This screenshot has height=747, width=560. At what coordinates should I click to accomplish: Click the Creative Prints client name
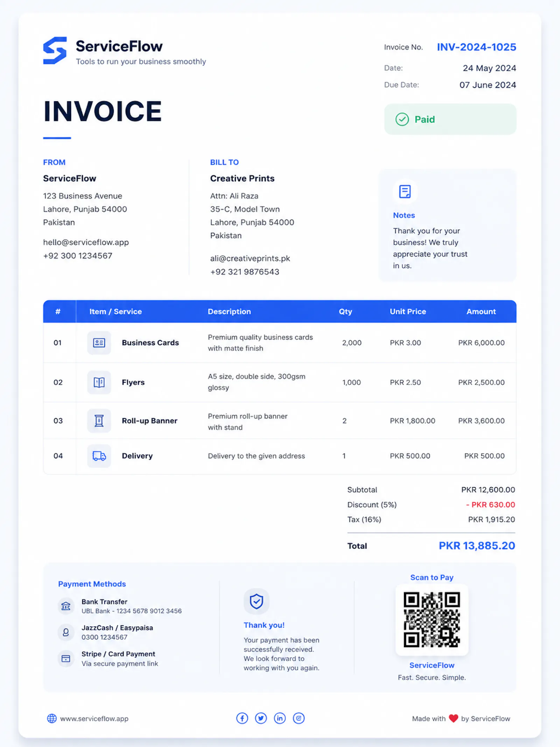click(x=242, y=178)
